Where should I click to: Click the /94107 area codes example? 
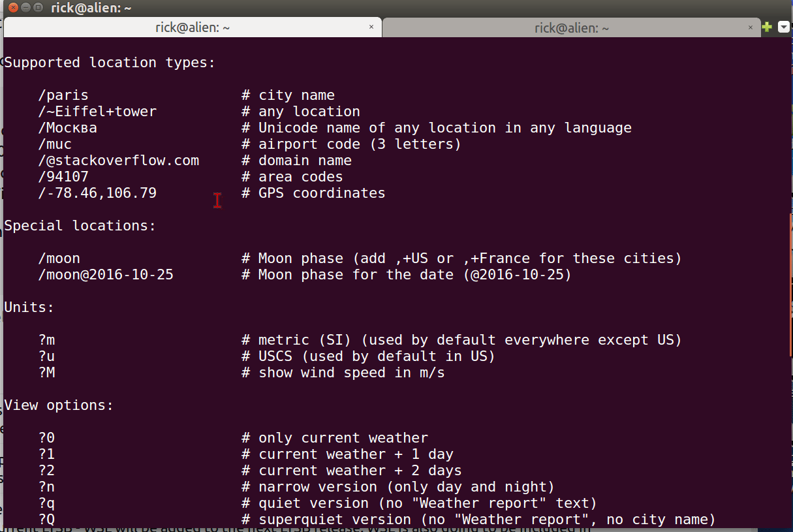(x=63, y=176)
